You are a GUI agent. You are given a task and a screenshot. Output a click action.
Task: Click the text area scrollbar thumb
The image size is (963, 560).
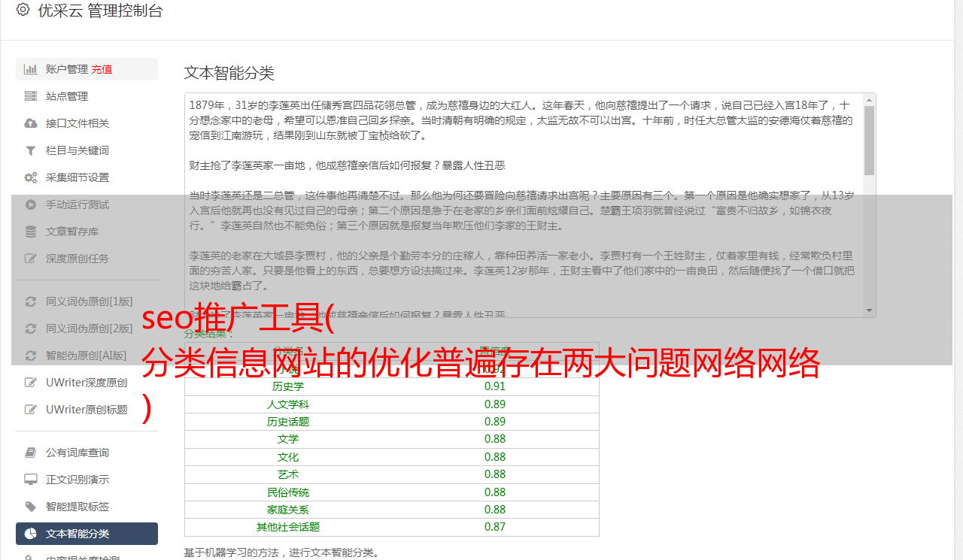coord(869,140)
